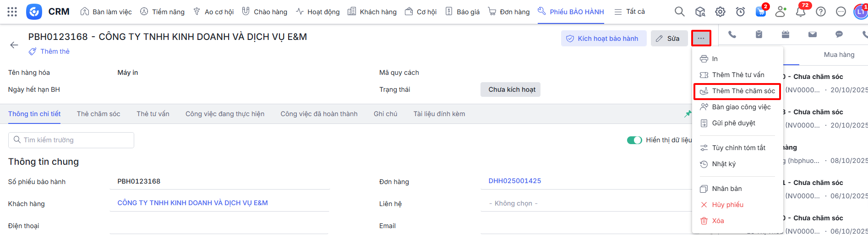Click the phone call icon in side panel
The image size is (868, 235).
pyautogui.click(x=732, y=34)
